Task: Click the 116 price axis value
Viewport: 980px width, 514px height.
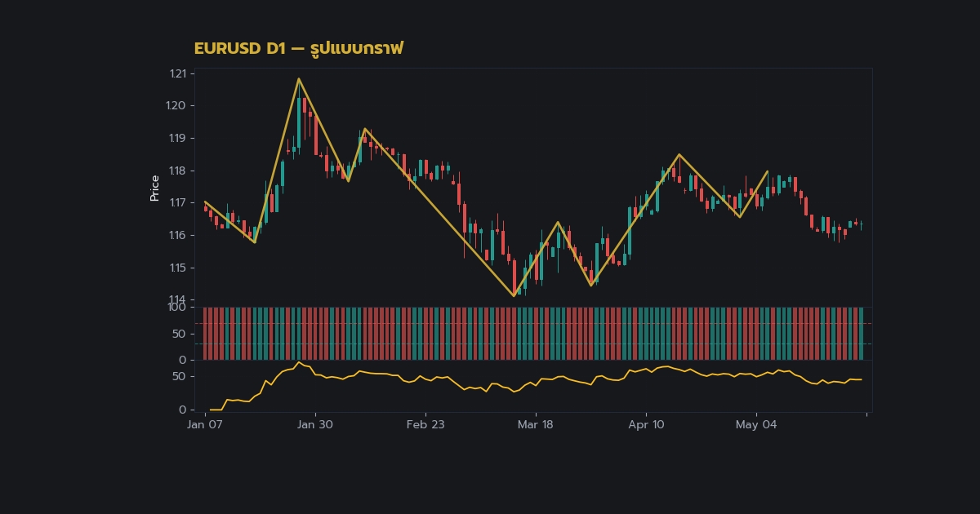Action: 177,236
